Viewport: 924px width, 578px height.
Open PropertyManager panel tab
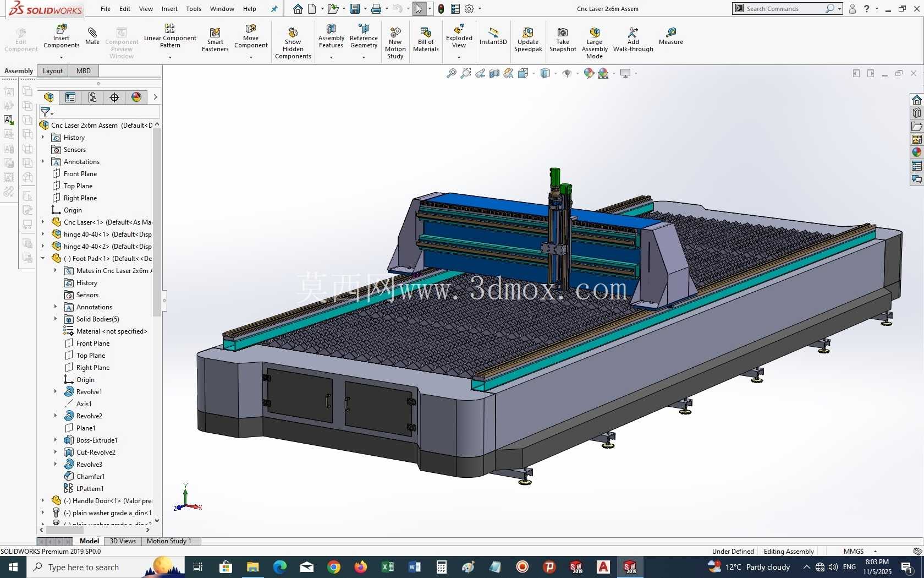(x=70, y=97)
